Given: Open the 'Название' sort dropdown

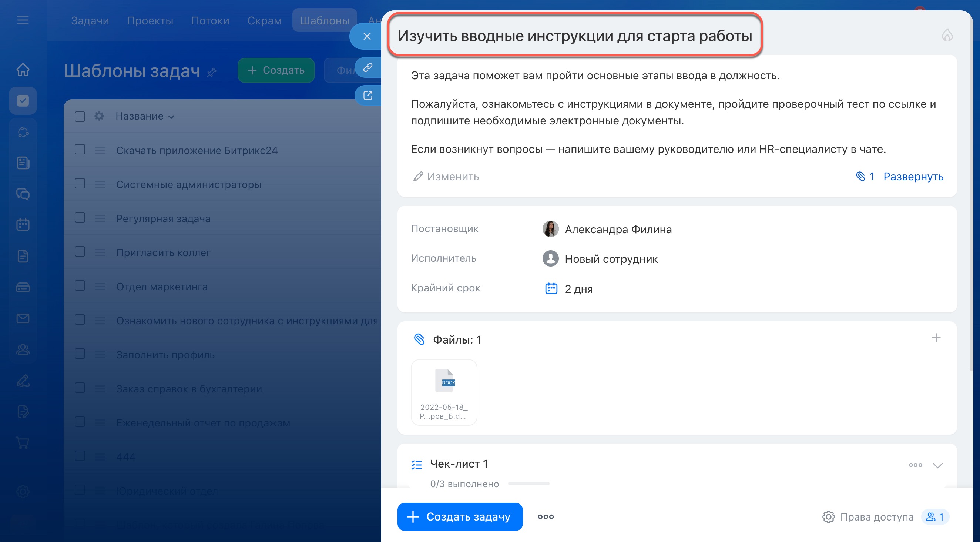Looking at the screenshot, I should pyautogui.click(x=145, y=117).
